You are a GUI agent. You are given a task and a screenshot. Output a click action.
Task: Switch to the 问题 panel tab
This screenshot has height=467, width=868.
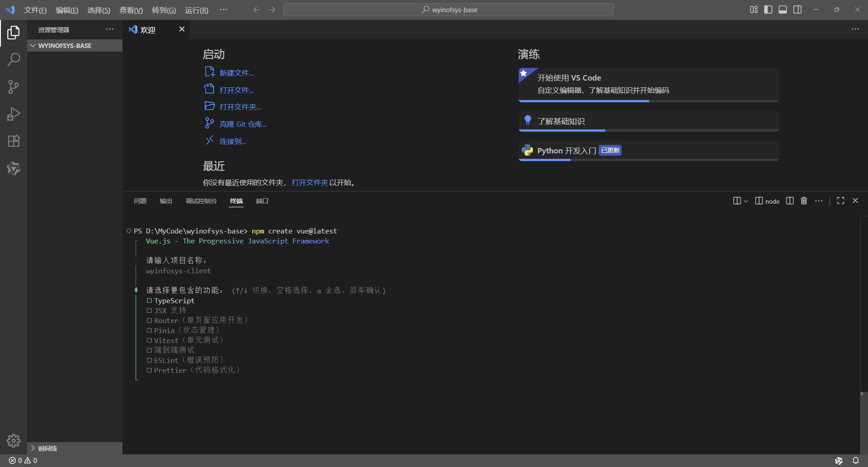[140, 201]
